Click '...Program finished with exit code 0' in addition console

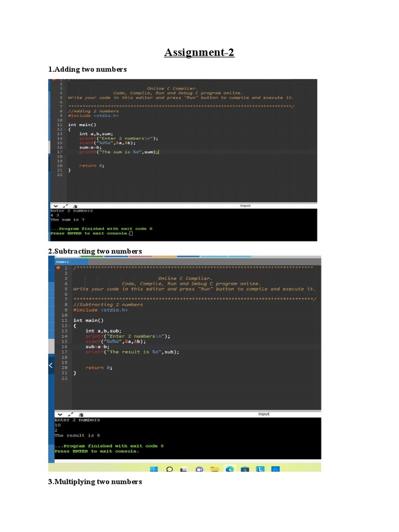point(101,229)
